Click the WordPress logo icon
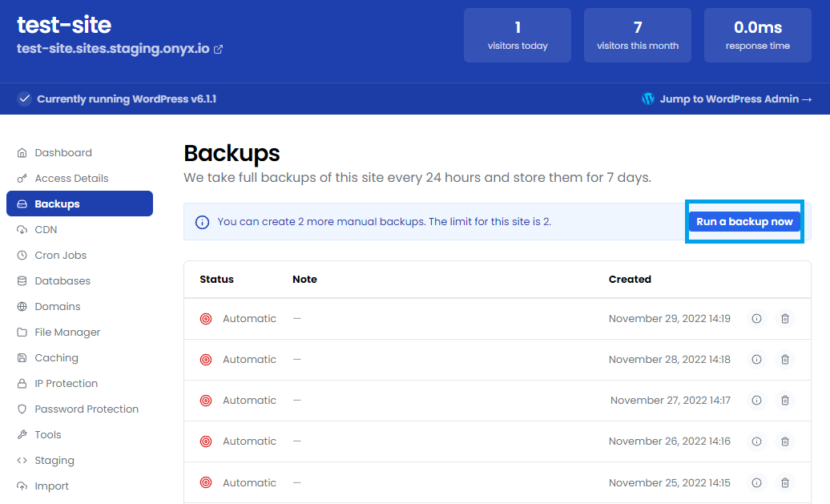 [648, 99]
